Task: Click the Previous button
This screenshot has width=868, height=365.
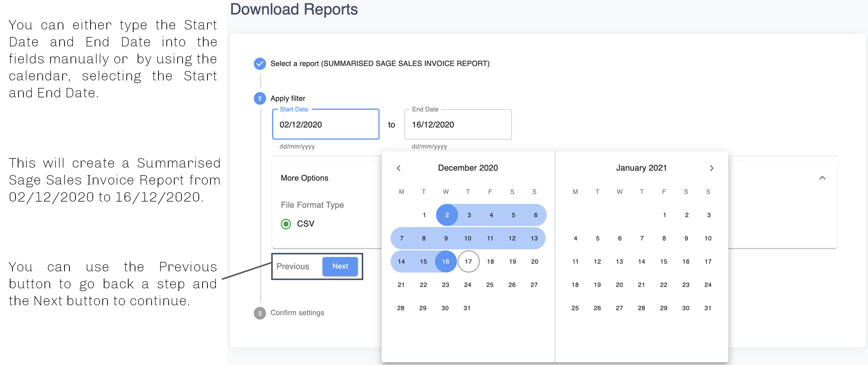Action: point(293,266)
